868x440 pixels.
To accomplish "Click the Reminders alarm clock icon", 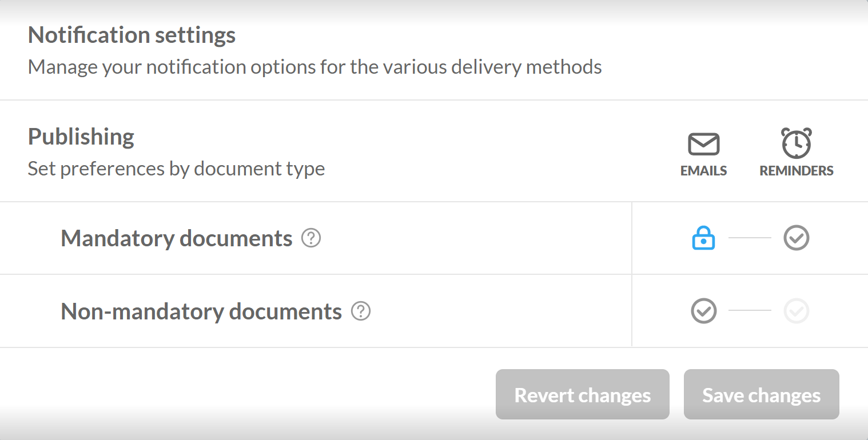I will (796, 143).
